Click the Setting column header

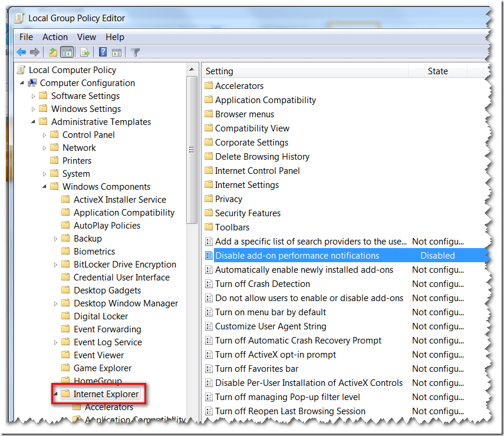click(305, 71)
